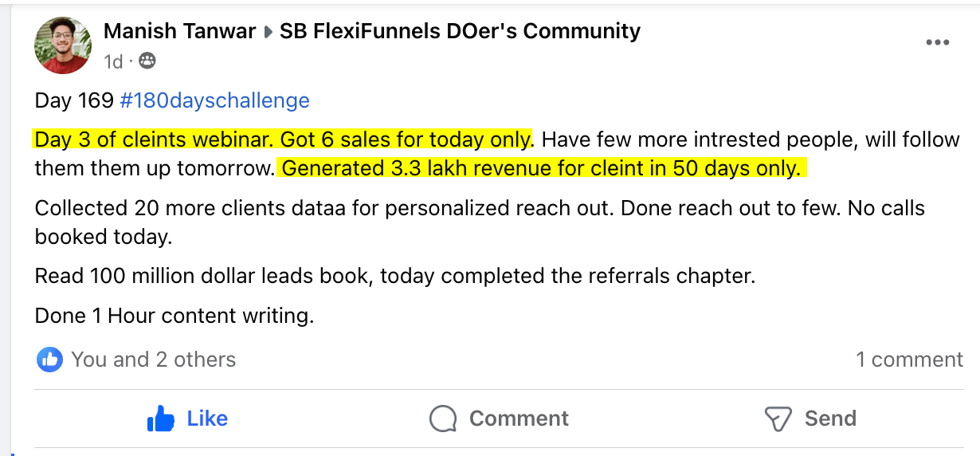
Task: Click Manish Tanwar's profile picture
Action: point(62,45)
